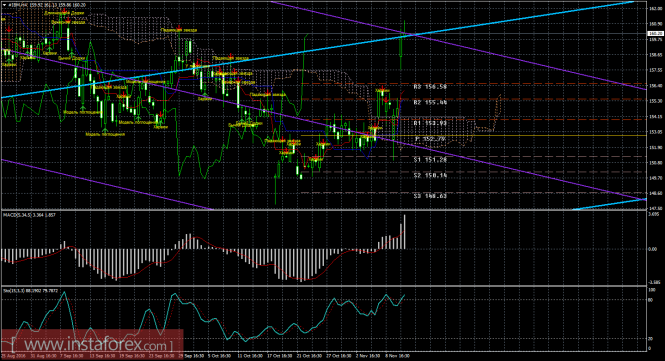Click the R3 156.58 resistance level label
The width and height of the screenshot is (665, 361).
pos(430,87)
